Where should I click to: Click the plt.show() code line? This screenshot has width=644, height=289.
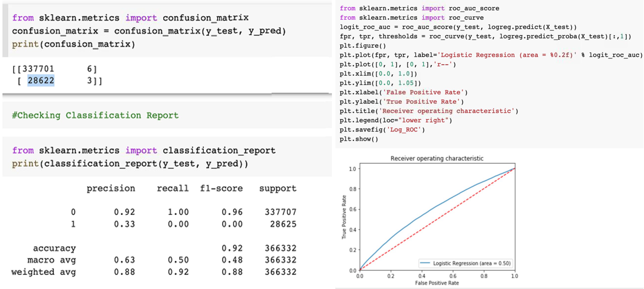(x=359, y=139)
